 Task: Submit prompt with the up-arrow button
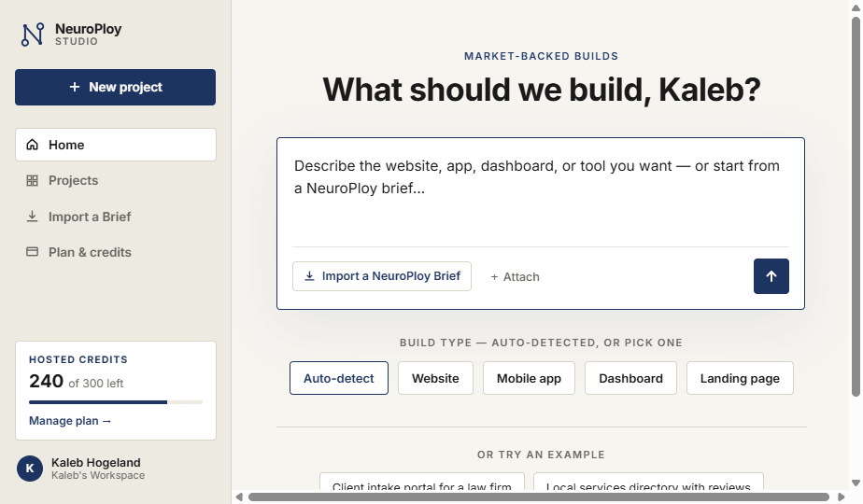[x=771, y=276]
